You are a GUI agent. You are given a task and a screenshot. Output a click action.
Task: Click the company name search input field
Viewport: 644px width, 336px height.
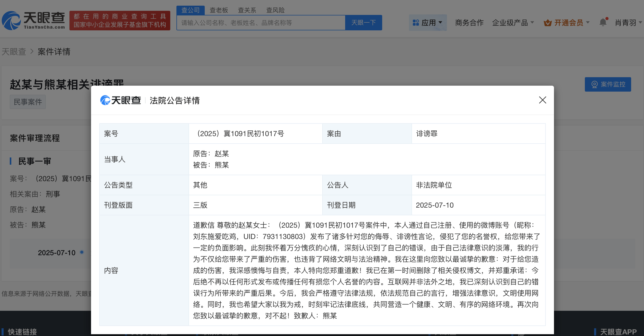pos(261,23)
